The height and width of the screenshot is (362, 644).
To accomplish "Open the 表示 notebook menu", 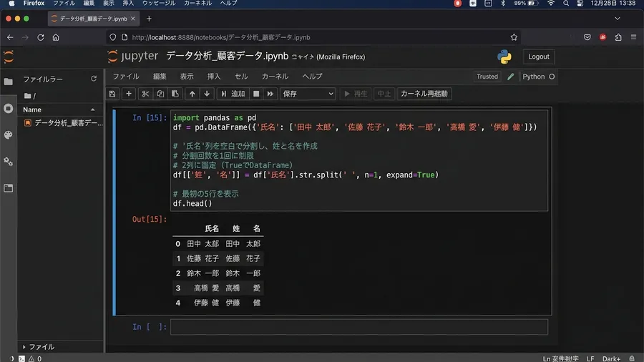I will click(x=187, y=77).
